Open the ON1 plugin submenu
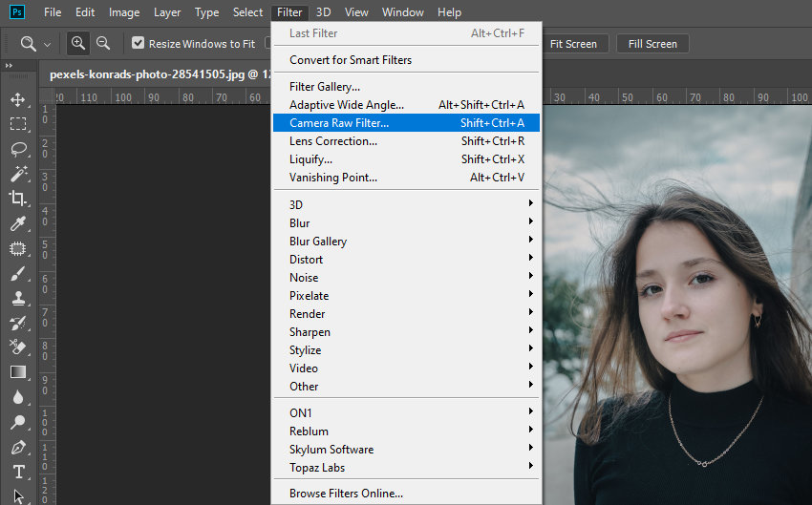The height and width of the screenshot is (505, 812). [x=407, y=413]
